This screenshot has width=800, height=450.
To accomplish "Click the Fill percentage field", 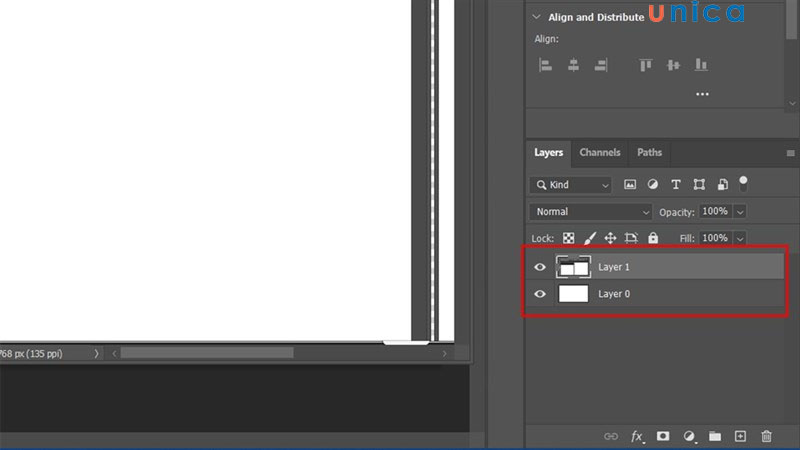I will click(714, 238).
